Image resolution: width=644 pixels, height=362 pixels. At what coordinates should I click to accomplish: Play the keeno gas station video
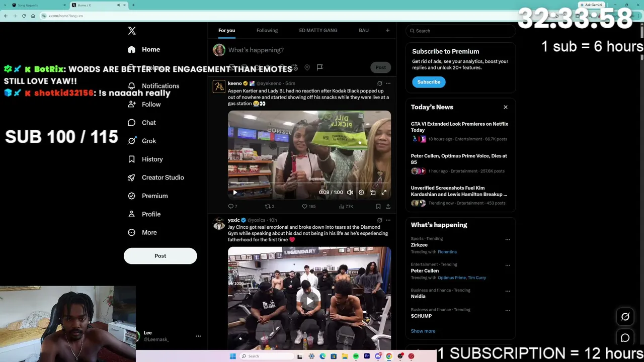(x=235, y=193)
